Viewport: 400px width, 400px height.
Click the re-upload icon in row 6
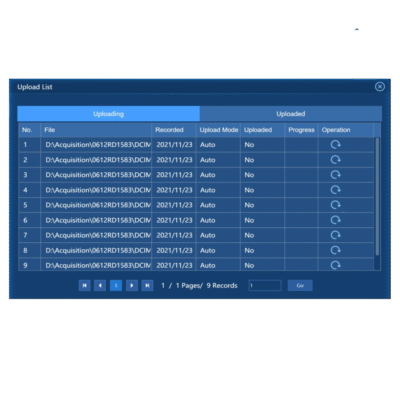tap(335, 220)
